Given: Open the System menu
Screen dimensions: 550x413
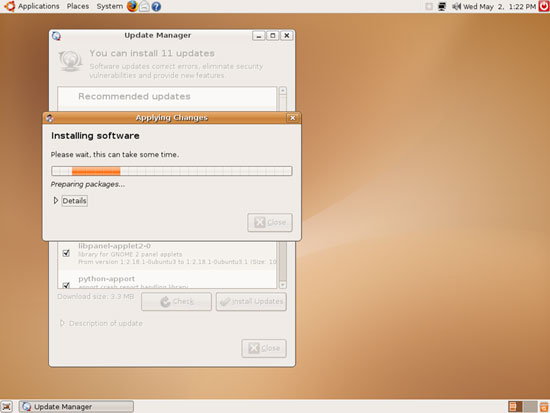Looking at the screenshot, I should point(110,6).
